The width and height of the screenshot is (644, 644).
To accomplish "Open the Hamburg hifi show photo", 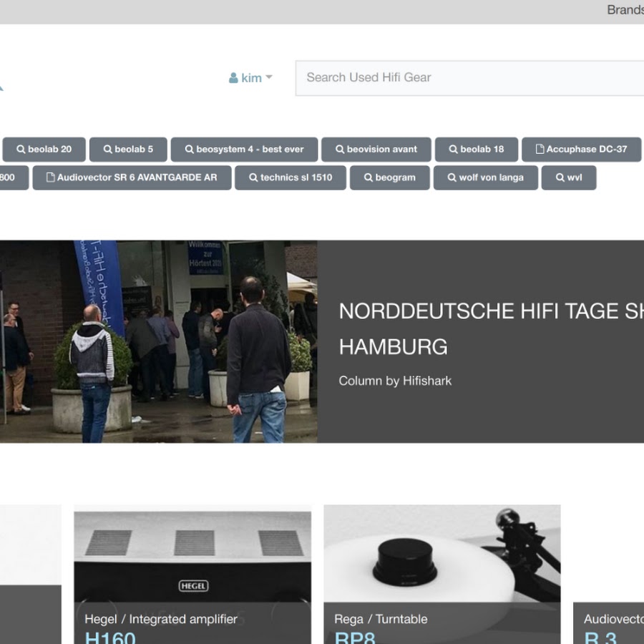I will point(158,342).
